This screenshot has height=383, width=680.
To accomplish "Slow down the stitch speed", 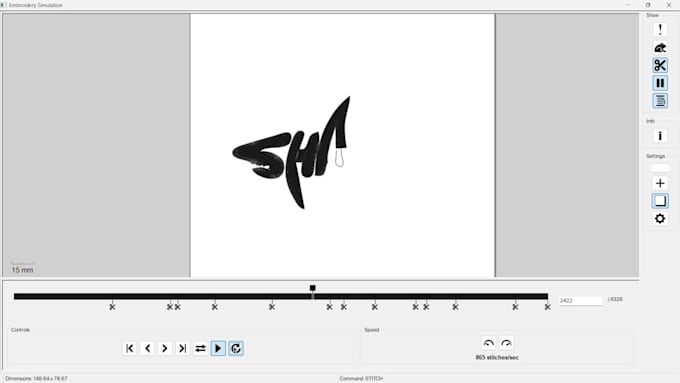I will [x=488, y=344].
